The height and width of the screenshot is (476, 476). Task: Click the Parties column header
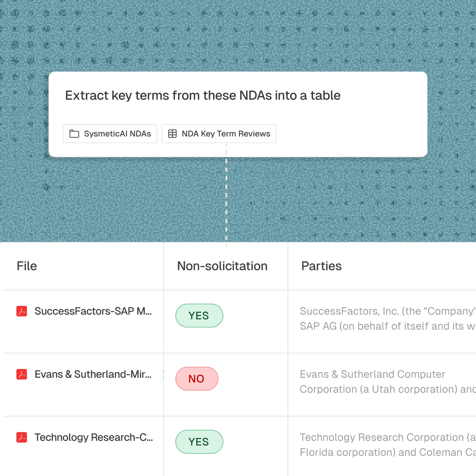click(321, 266)
